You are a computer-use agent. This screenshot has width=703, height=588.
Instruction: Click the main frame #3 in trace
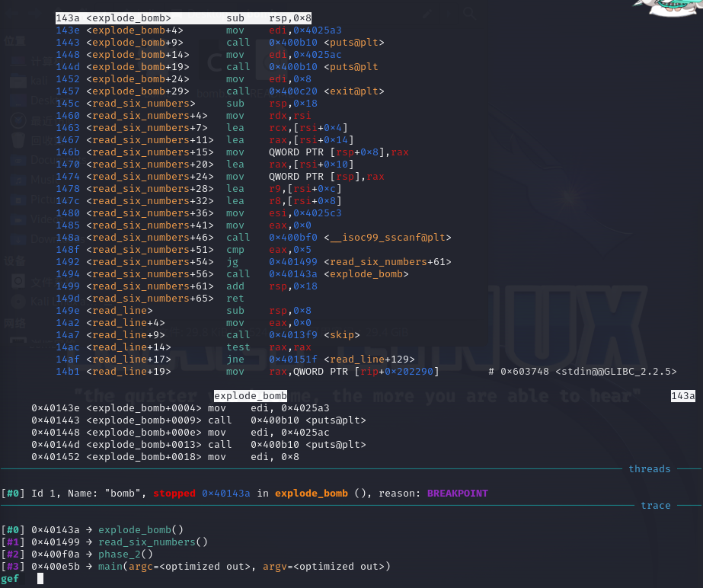pyautogui.click(x=244, y=566)
